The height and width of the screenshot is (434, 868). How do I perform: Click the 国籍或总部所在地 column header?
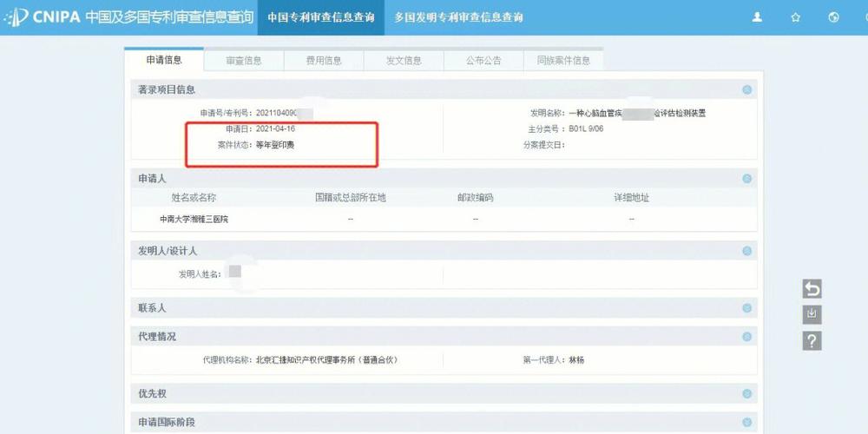coord(351,198)
